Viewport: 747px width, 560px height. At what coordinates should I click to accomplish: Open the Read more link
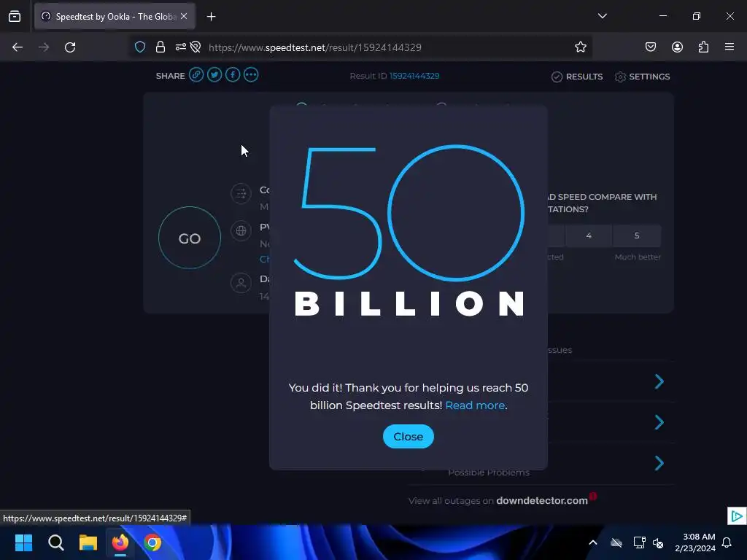point(475,405)
